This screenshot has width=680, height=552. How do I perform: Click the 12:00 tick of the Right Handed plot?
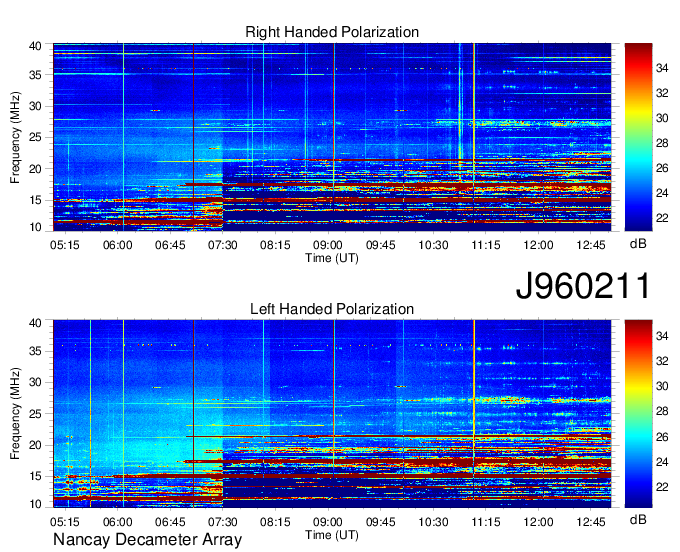[538, 245]
